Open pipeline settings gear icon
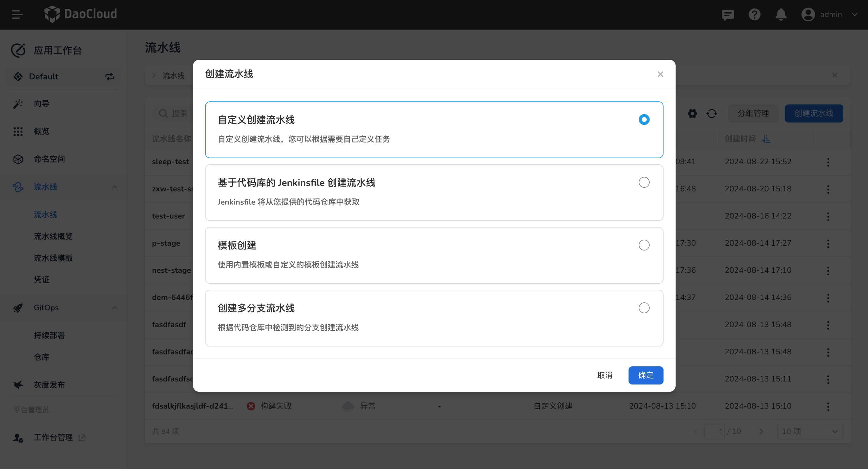This screenshot has width=868, height=469. 692,113
